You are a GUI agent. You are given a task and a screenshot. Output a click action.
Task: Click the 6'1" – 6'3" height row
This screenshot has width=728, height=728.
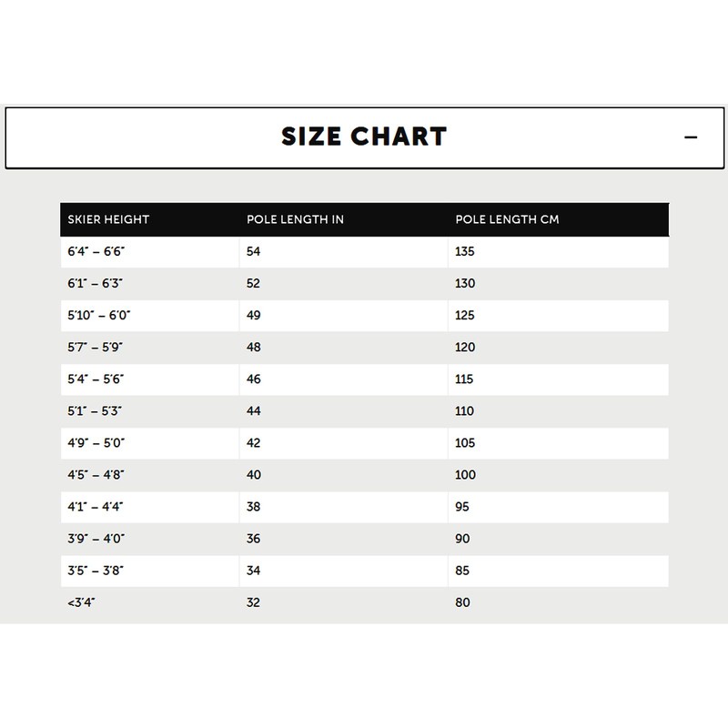96,284
